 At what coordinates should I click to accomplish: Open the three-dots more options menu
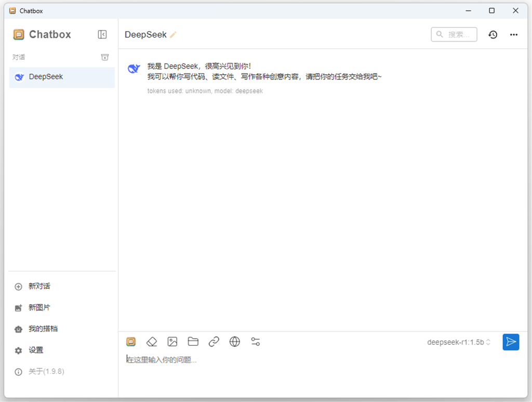[514, 34]
